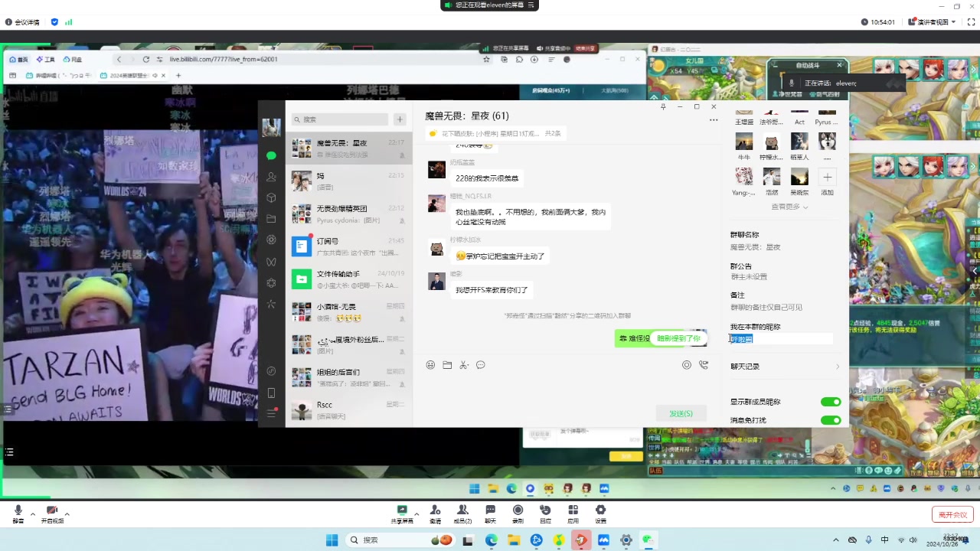The height and width of the screenshot is (551, 980).
Task: Open host Windows Start button
Action: click(332, 540)
